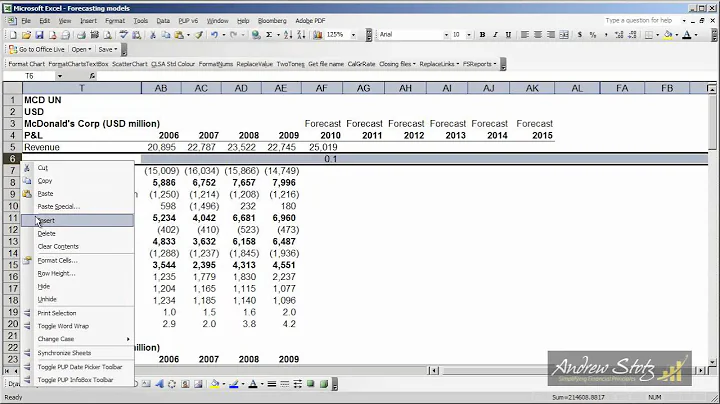Open the FSReports dropdown

tap(479, 64)
